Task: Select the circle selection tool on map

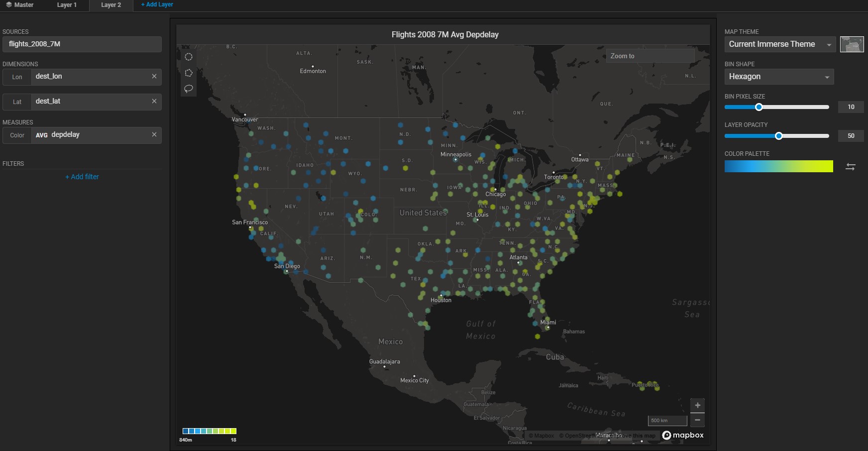Action: [x=189, y=57]
